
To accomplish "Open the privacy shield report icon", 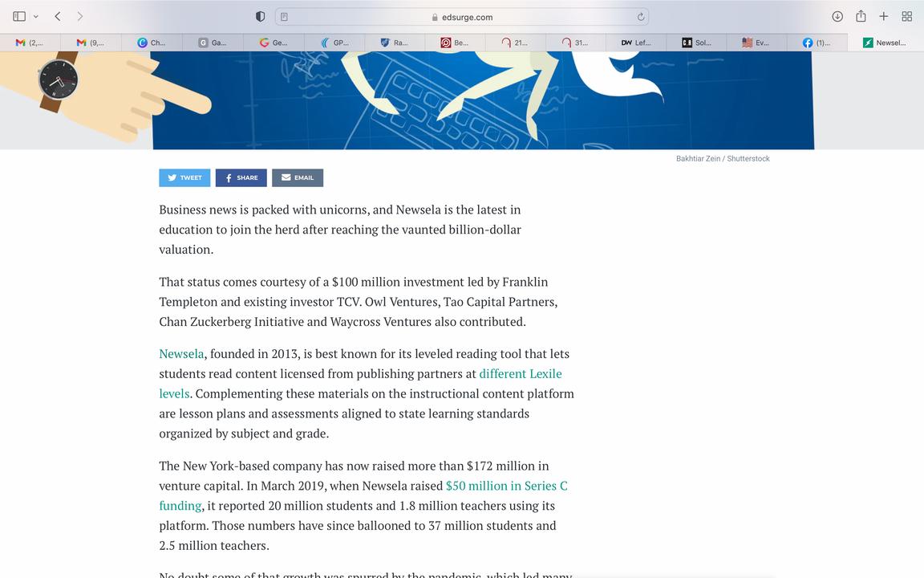I will [x=260, y=17].
